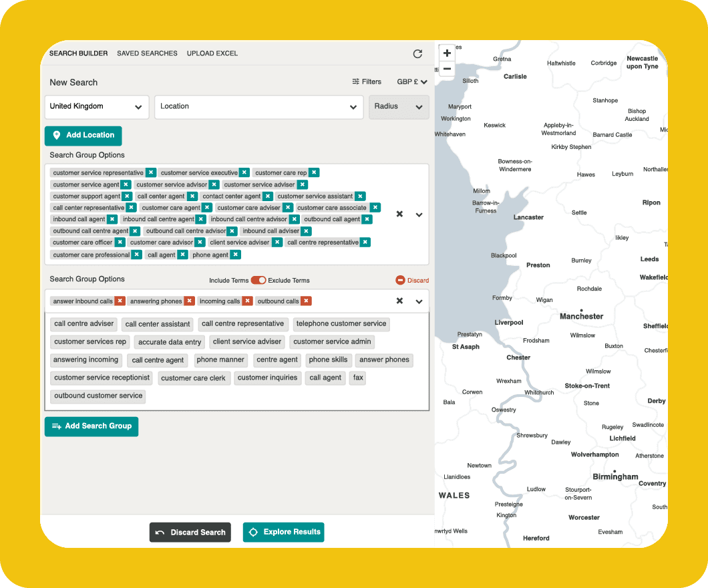Open the Saved Searches tab
708x588 pixels.
pos(147,53)
